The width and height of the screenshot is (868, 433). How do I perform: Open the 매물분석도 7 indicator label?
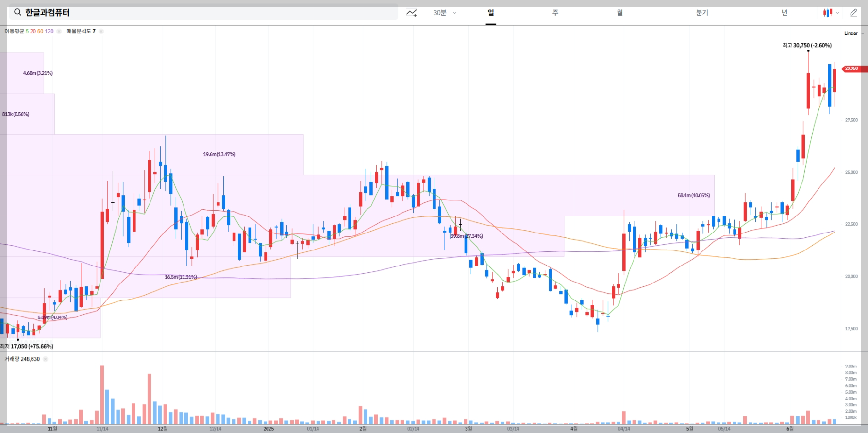tap(81, 31)
